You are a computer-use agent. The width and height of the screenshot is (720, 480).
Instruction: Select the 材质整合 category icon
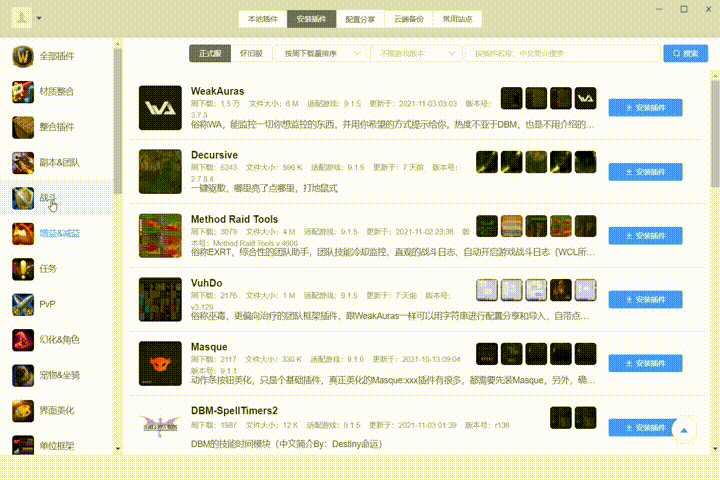[x=23, y=91]
